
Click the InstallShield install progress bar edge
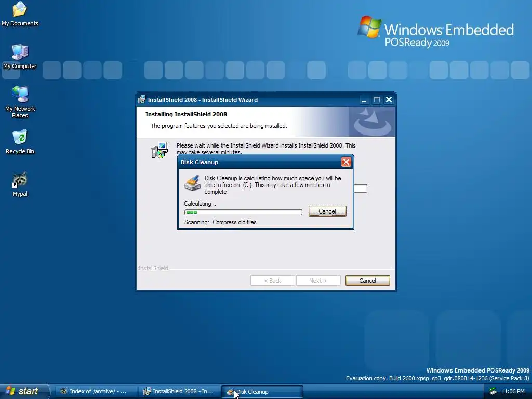click(x=361, y=189)
